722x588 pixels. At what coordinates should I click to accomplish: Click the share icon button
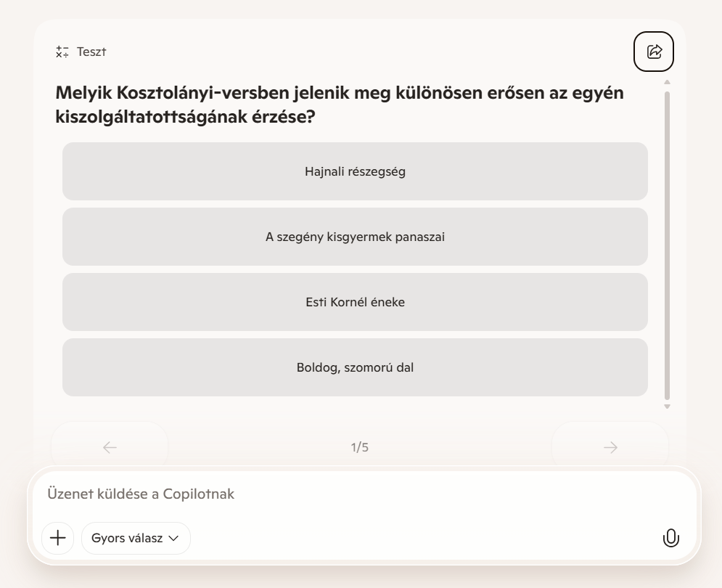[x=654, y=52]
